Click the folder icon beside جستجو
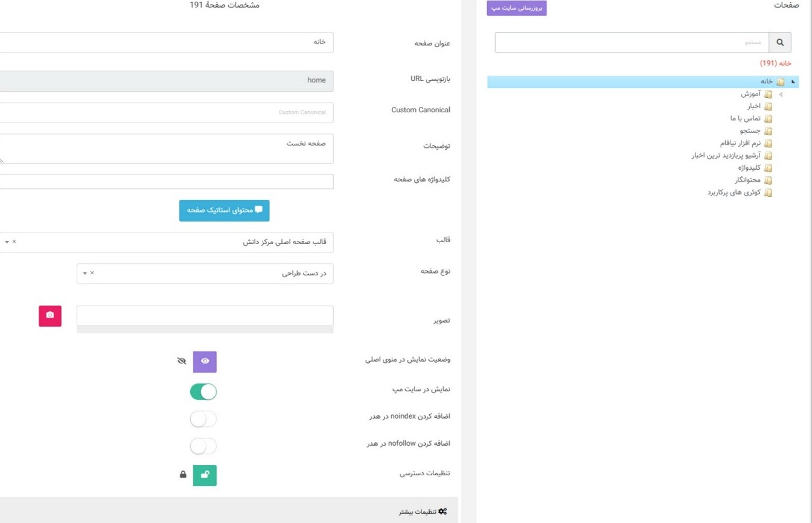The width and height of the screenshot is (812, 523). [x=768, y=131]
